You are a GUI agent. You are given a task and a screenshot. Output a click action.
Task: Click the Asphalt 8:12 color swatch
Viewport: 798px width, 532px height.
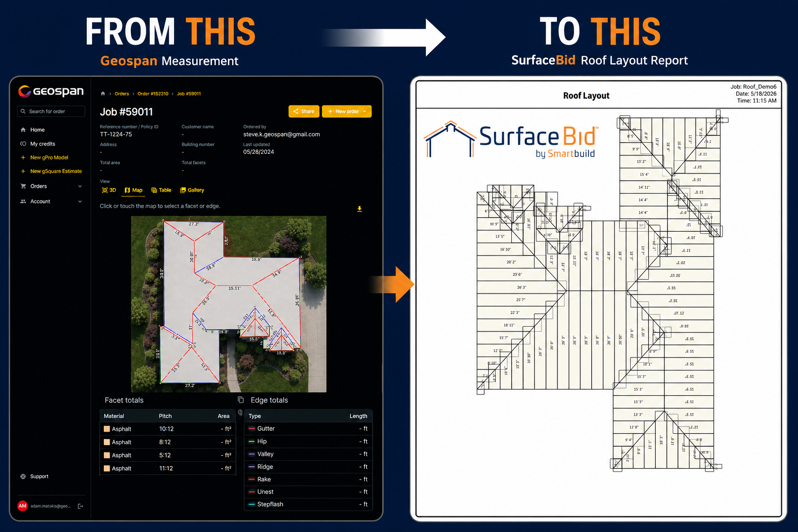pos(107,442)
